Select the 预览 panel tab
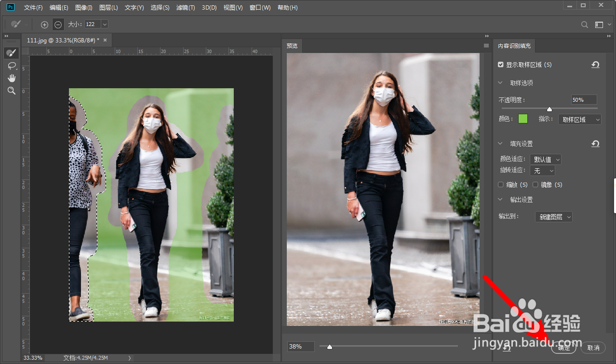 click(292, 46)
